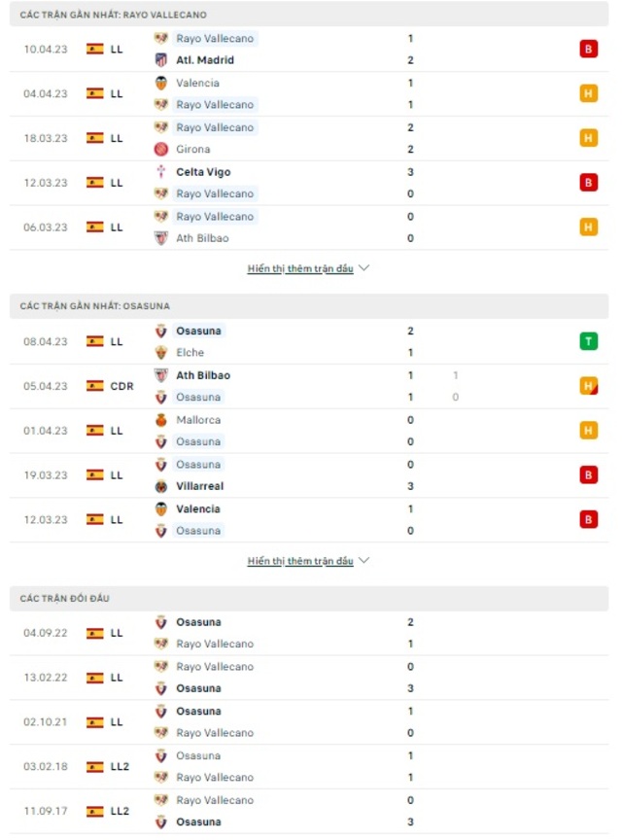Viewport: 622px width, 840px height.
Task: Click the Girona club crest icon
Action: point(160,149)
